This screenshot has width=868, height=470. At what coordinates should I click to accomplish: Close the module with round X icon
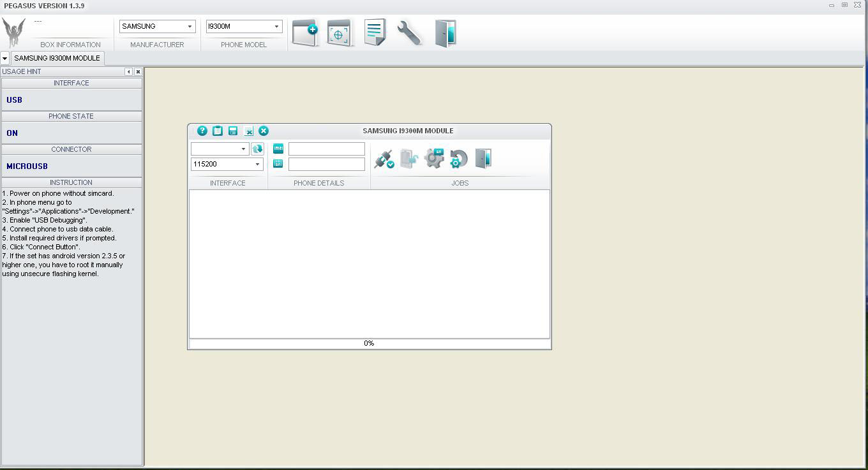coord(264,131)
